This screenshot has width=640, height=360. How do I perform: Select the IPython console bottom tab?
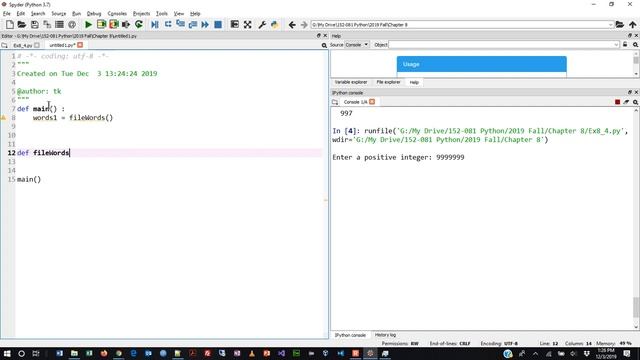350,335
